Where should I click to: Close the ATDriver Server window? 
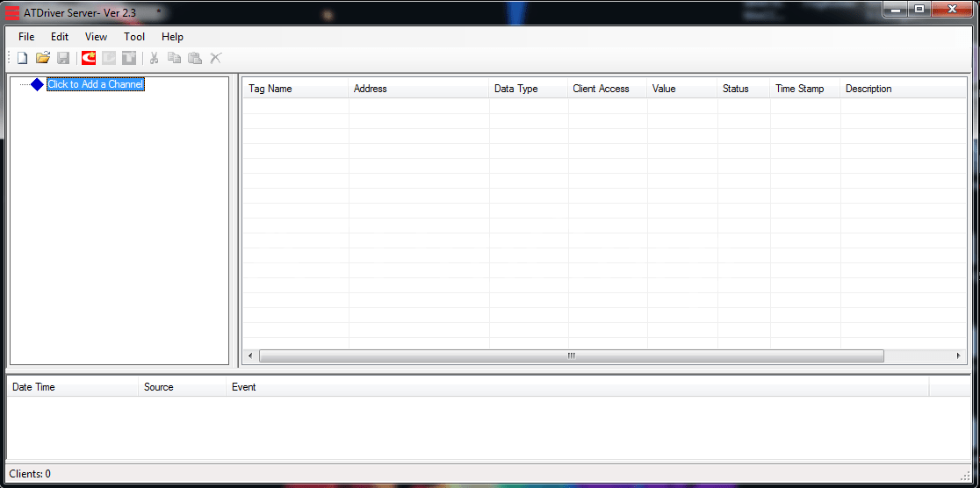952,9
